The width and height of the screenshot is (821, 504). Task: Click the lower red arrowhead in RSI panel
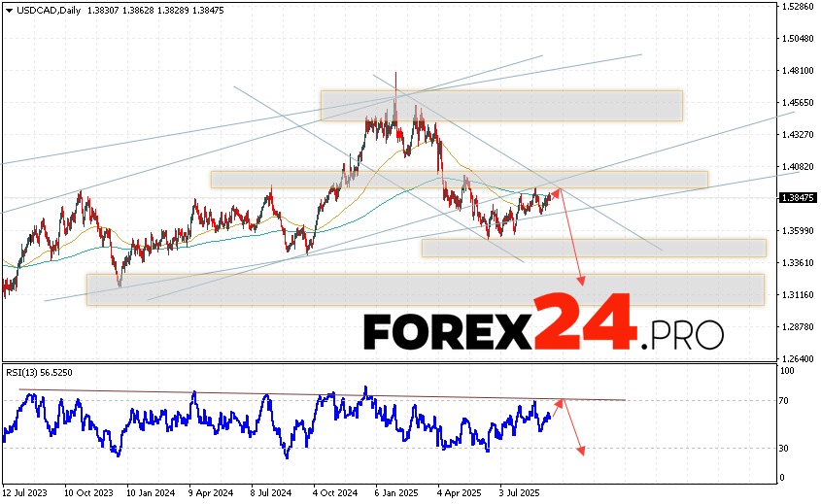[x=582, y=450]
